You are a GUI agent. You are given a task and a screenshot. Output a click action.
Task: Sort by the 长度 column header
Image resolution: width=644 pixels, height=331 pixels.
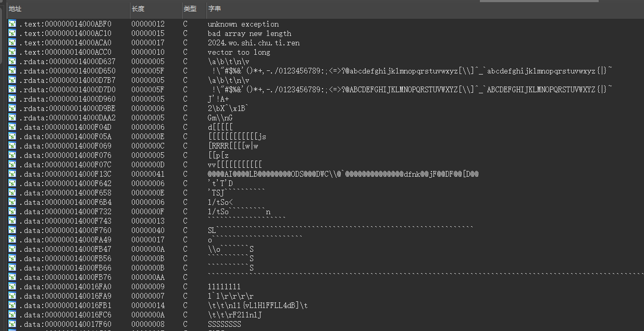(138, 9)
